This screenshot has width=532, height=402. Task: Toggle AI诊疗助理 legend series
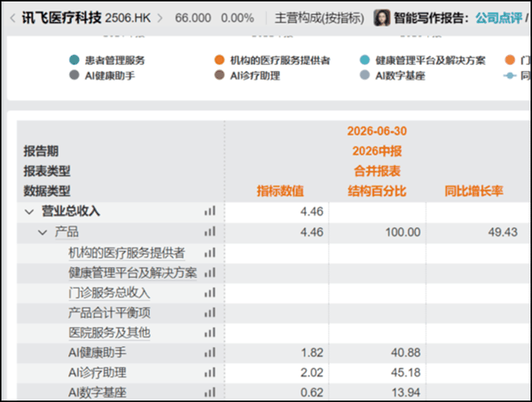tap(247, 75)
